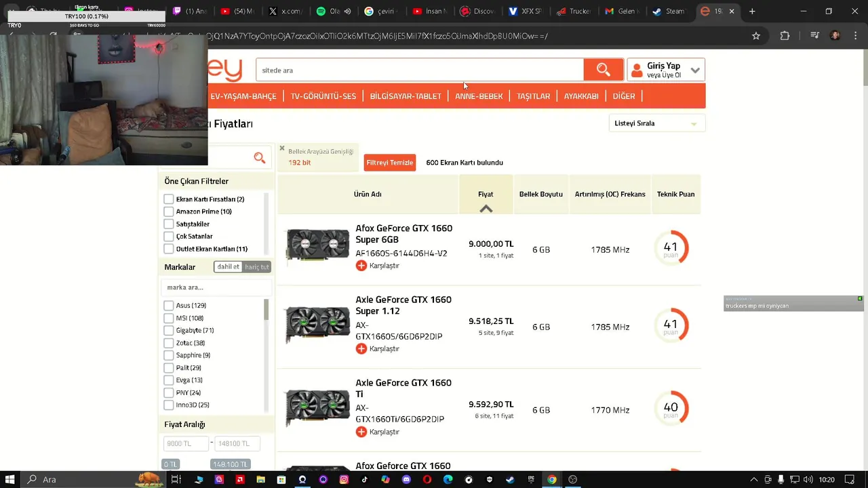Open BİLGİSAYAR-TABLET category menu
This screenshot has height=488, width=868.
(x=406, y=96)
